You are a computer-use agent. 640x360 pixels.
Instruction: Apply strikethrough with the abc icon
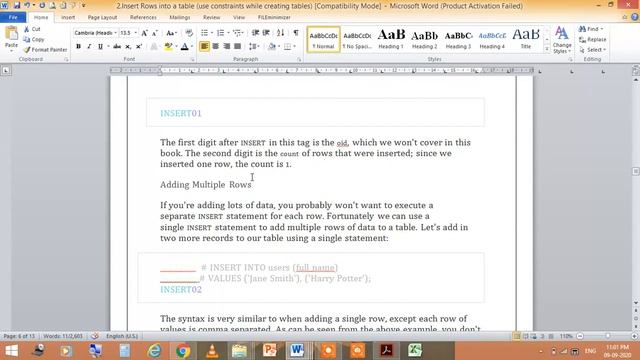[117, 47]
